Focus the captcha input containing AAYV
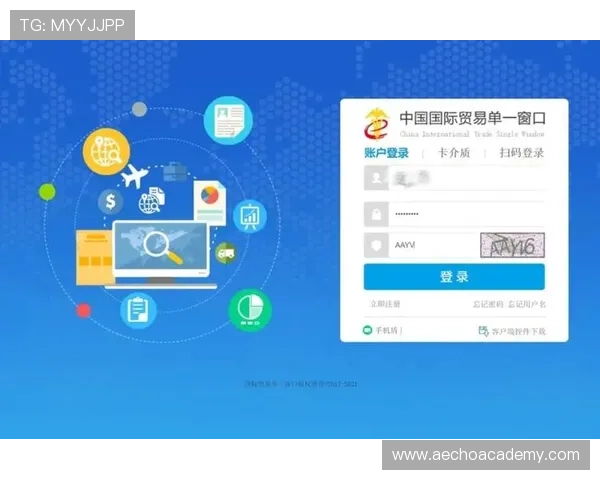Screen dimensions: 600x480 tap(430, 245)
